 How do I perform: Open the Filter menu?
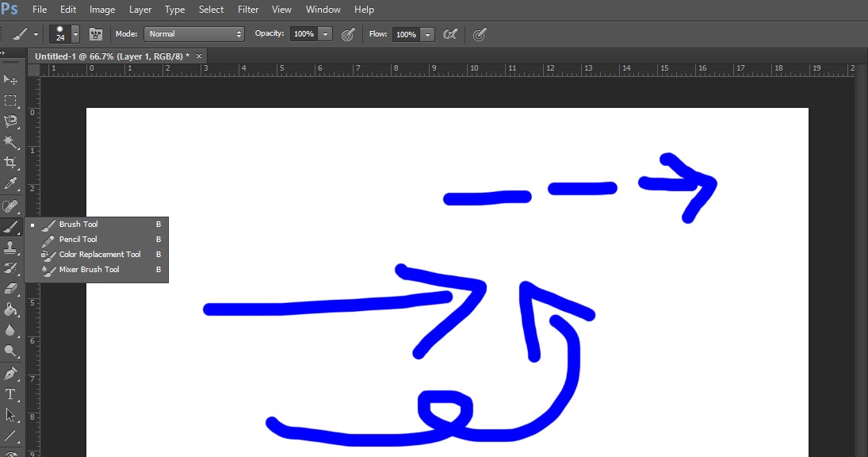click(248, 10)
